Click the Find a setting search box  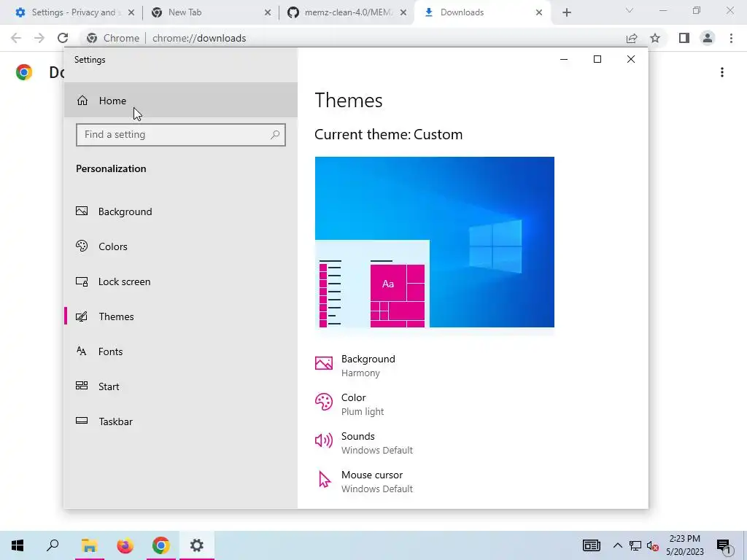point(181,135)
